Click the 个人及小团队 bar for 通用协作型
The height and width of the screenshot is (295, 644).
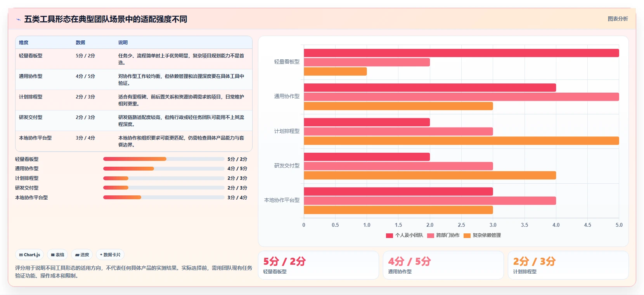point(430,88)
